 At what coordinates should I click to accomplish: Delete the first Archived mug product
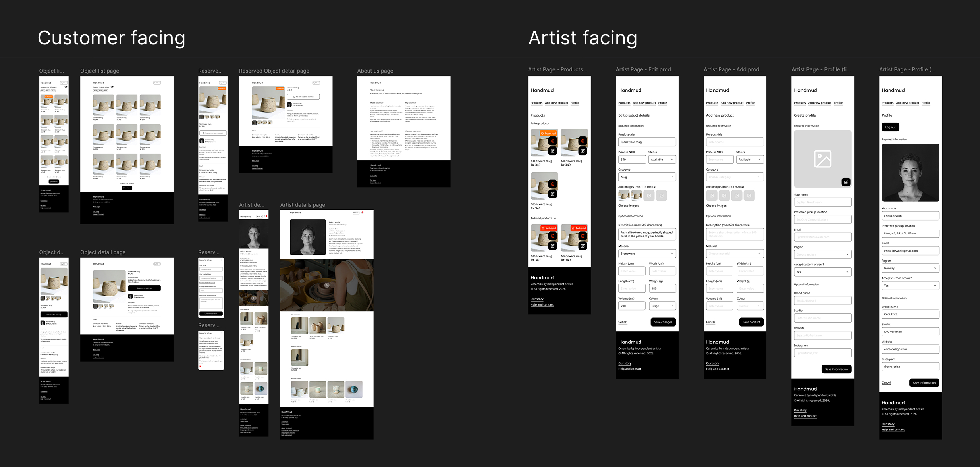(552, 236)
